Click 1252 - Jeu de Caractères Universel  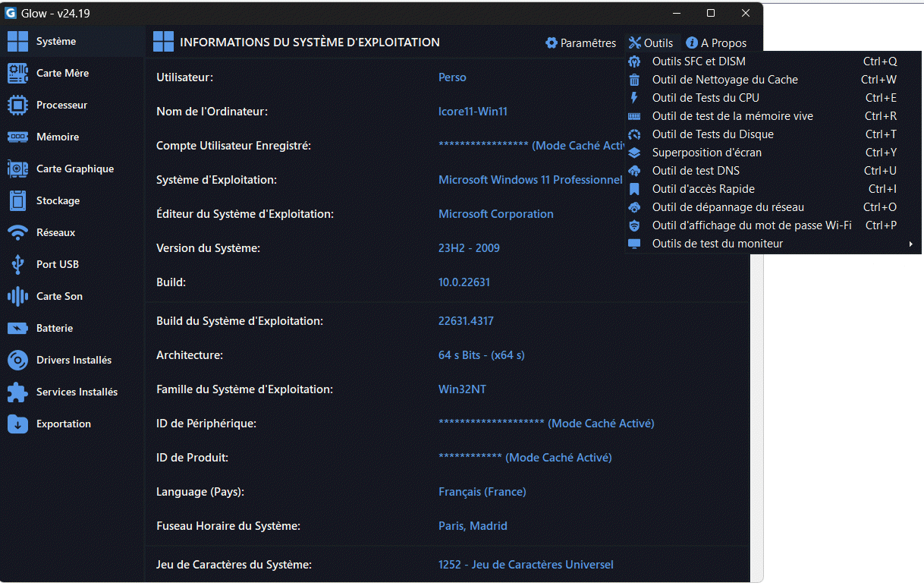coord(526,565)
